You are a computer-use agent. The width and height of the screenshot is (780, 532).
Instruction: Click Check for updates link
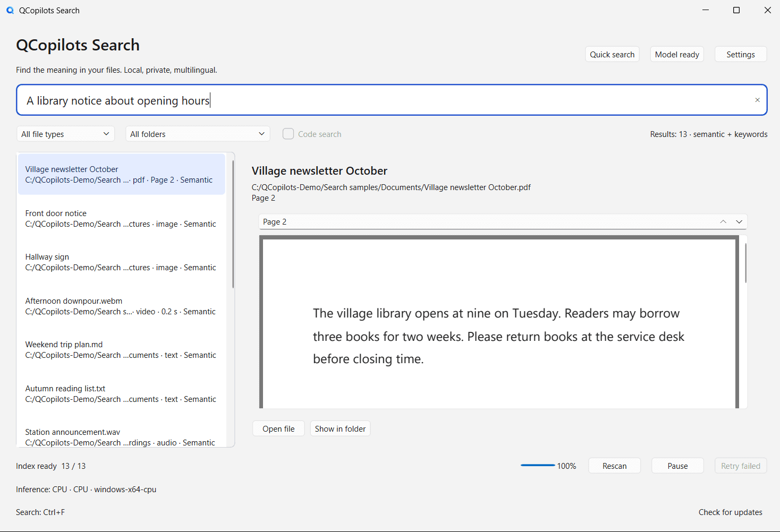[x=730, y=512]
